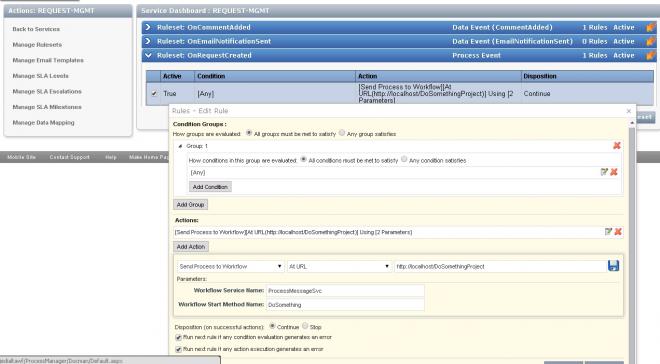Click Make Home Page in the footer bar
This screenshot has height=364, width=660.
coord(149,157)
